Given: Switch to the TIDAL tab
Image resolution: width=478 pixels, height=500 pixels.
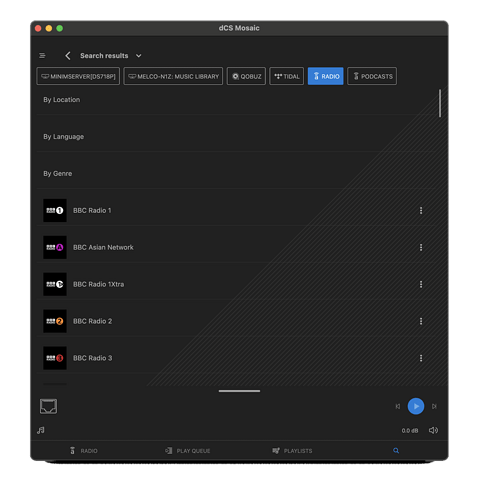Looking at the screenshot, I should pyautogui.click(x=287, y=76).
